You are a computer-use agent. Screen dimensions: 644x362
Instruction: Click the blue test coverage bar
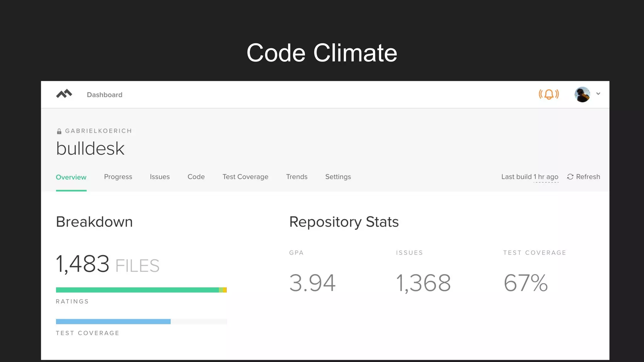(x=113, y=321)
